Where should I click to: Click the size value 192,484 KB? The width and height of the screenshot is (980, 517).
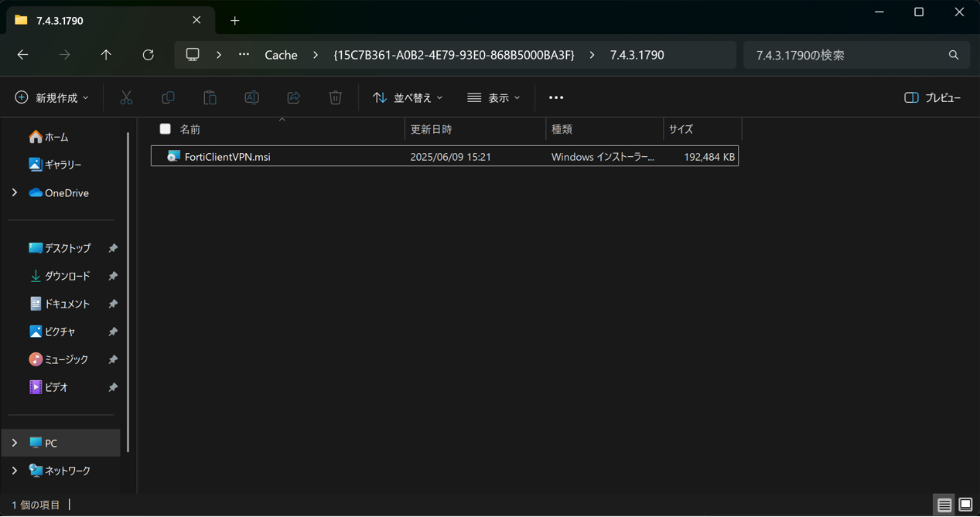pyautogui.click(x=709, y=157)
